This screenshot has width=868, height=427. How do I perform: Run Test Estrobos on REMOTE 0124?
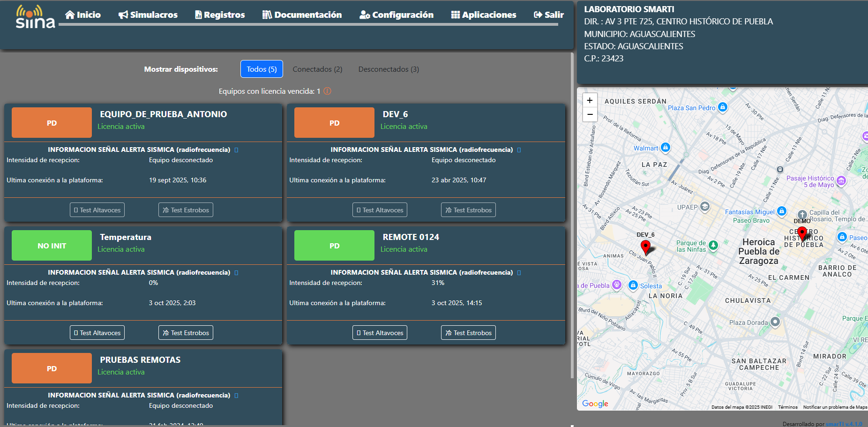point(468,333)
